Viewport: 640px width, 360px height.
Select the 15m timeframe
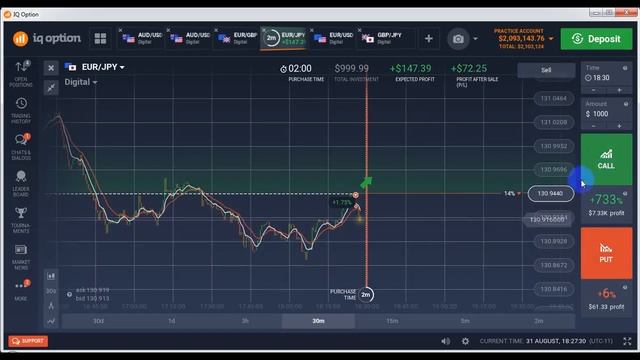coord(392,321)
